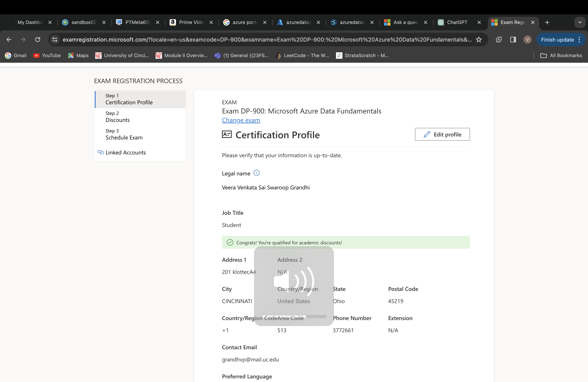Switch to the Prime Video tab
588x382 pixels.
(x=191, y=22)
